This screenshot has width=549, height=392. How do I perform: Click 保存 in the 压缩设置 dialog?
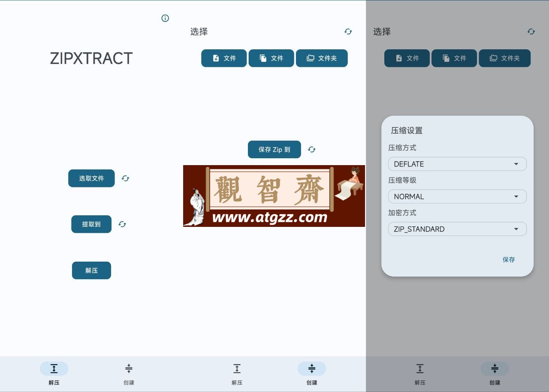(509, 259)
